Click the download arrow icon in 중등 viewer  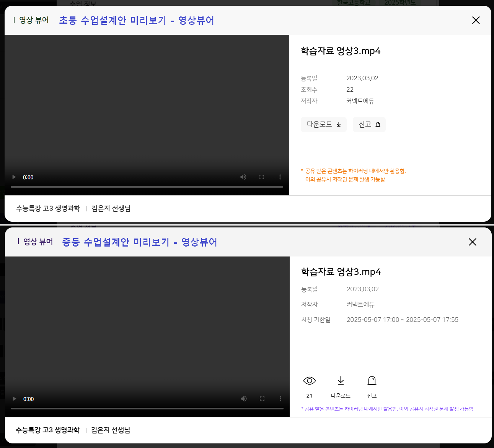[x=341, y=381]
